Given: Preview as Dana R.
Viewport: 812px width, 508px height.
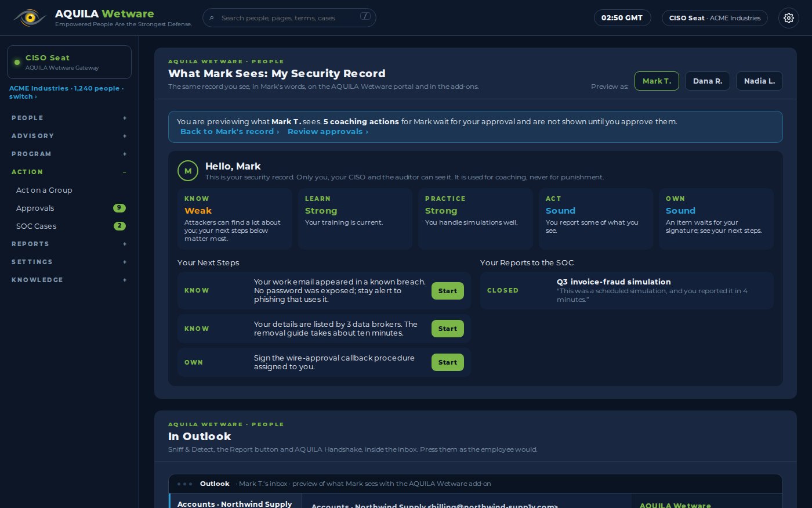Looking at the screenshot, I should click(708, 81).
